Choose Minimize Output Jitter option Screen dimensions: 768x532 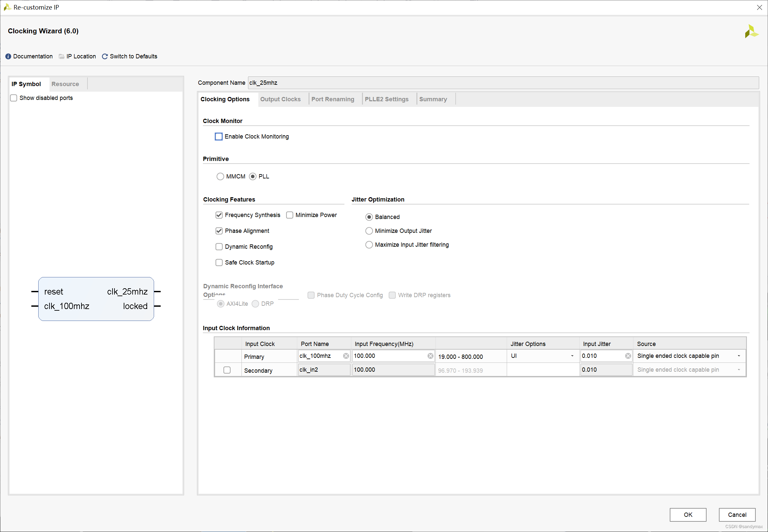(x=369, y=231)
